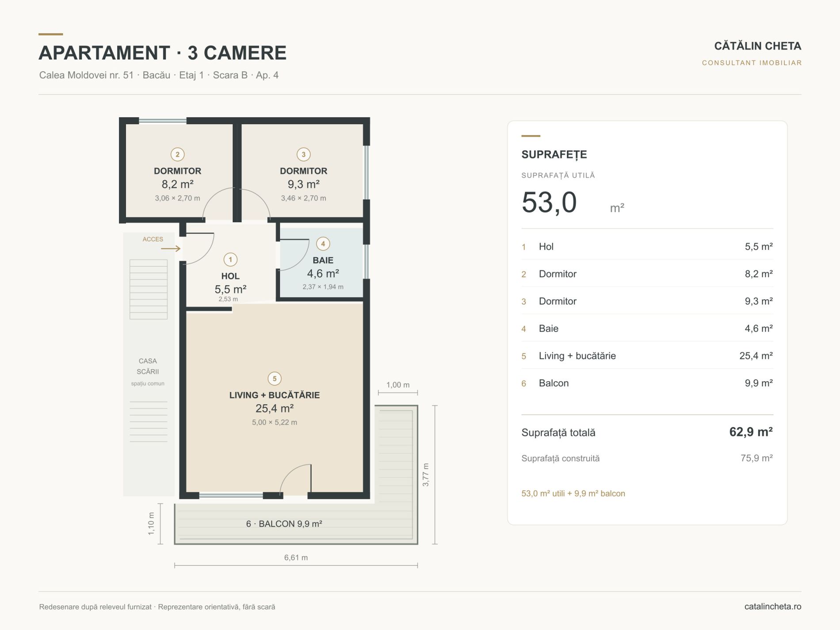Click the 6 · BALCON 9,9 m² label
Image resolution: width=840 pixels, height=630 pixels.
pyautogui.click(x=284, y=524)
